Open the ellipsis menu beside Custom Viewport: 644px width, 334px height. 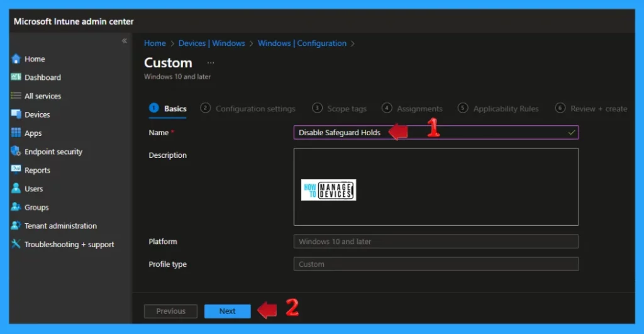point(210,63)
